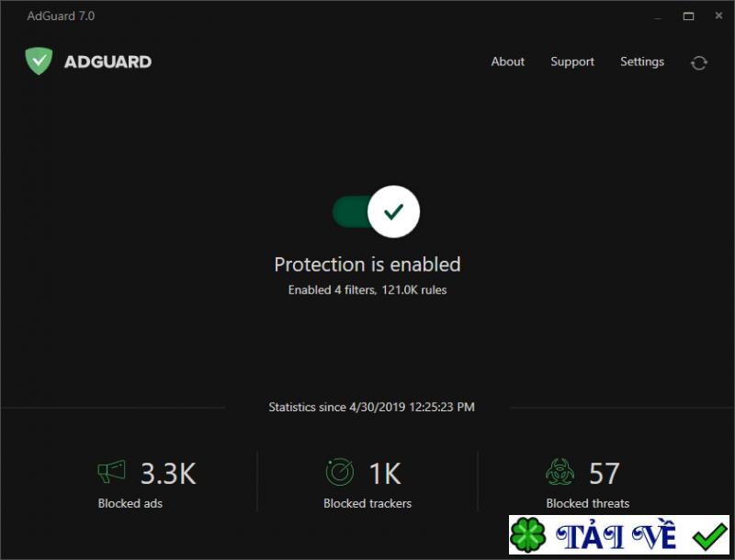
Task: Maximize the AdGuard window
Action: pos(688,17)
